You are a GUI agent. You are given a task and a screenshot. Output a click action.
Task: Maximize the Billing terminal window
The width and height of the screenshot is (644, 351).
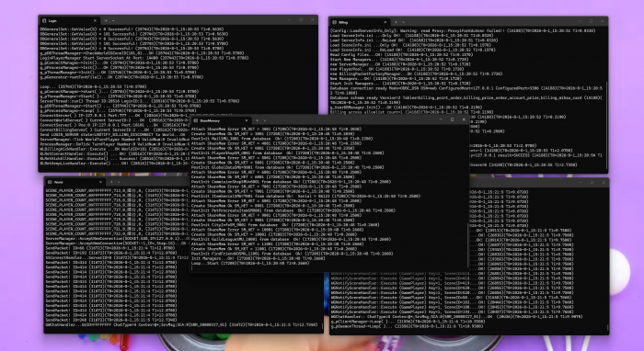tap(591, 21)
